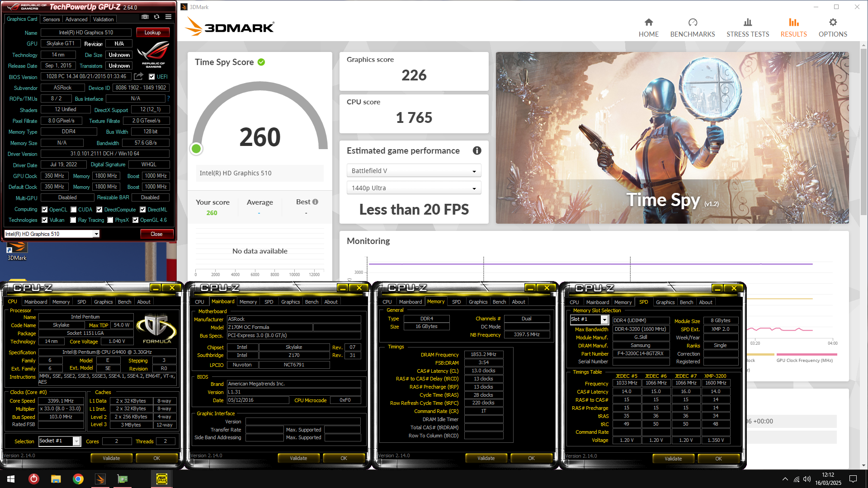Image resolution: width=868 pixels, height=488 pixels.
Task: Toggle the PhysX checkbox
Action: (x=110, y=220)
